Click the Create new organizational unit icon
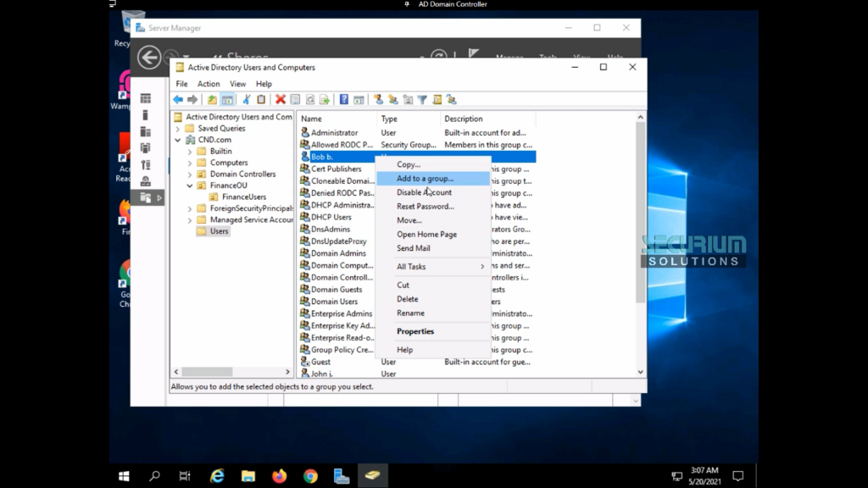 tap(408, 100)
